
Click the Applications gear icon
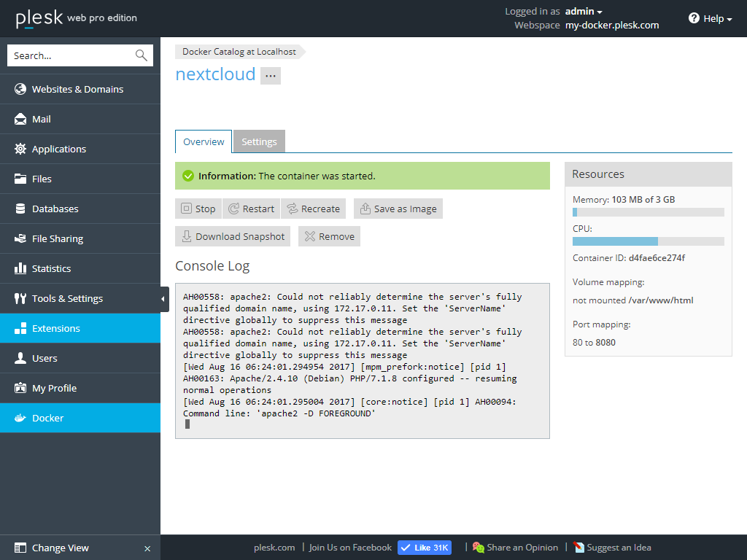20,149
